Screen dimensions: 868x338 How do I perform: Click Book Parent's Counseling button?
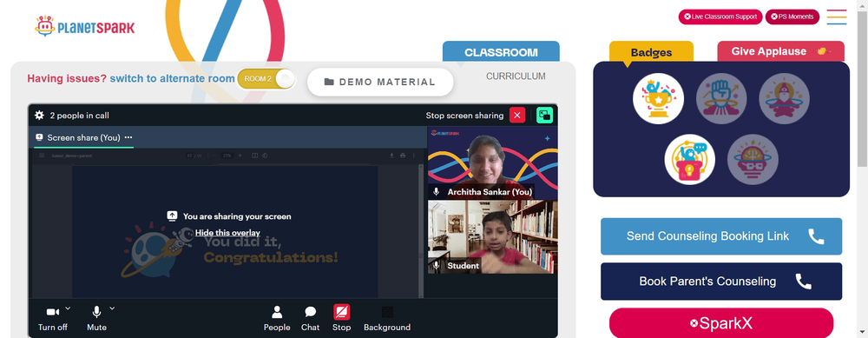pos(721,282)
